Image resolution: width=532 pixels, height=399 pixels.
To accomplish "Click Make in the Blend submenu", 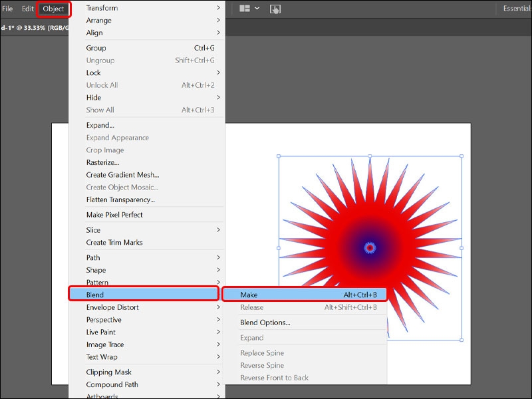I will (x=305, y=295).
